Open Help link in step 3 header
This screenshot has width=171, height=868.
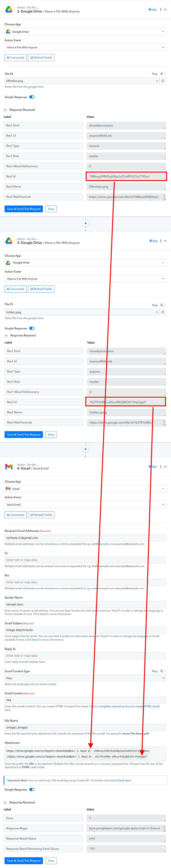153,241
